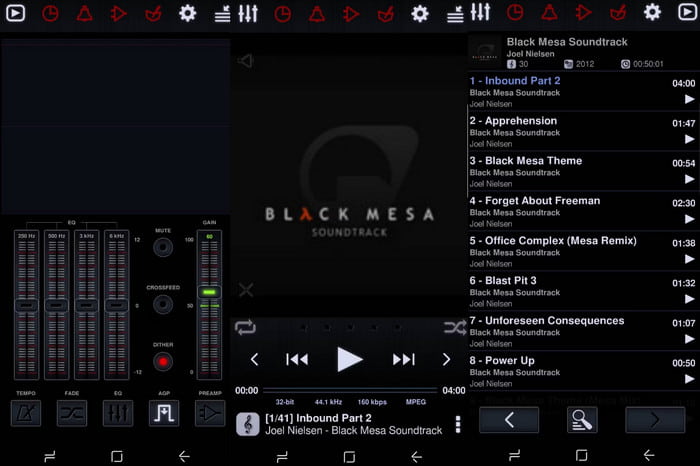Viewport: 700px width, 466px height.
Task: Open bell wake timer on tracklist screen toolbar
Action: 549,12
